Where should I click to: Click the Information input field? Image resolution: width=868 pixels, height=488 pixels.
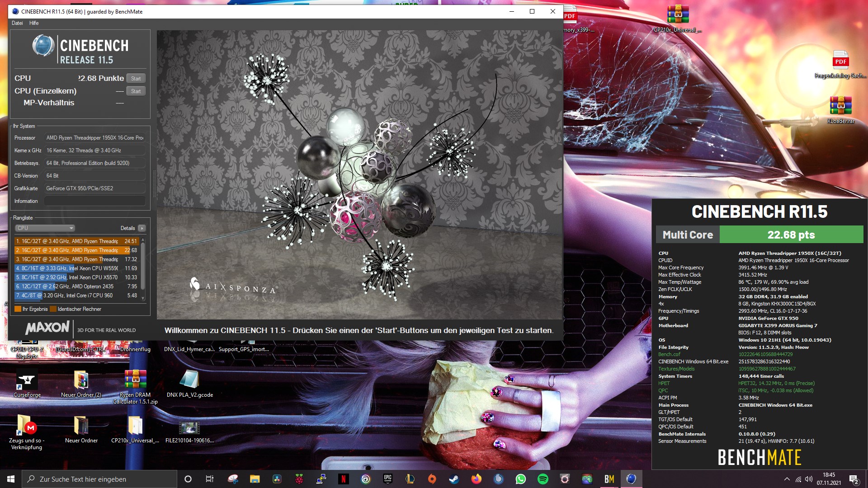coord(95,201)
